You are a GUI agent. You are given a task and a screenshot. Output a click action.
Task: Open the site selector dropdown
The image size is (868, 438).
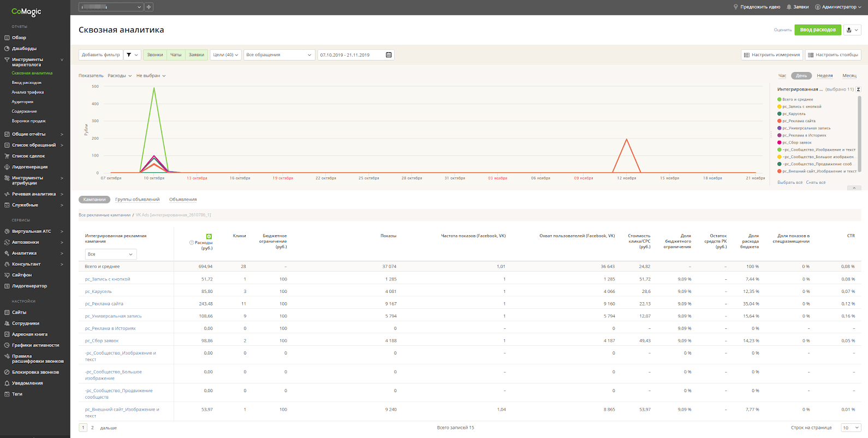[111, 7]
